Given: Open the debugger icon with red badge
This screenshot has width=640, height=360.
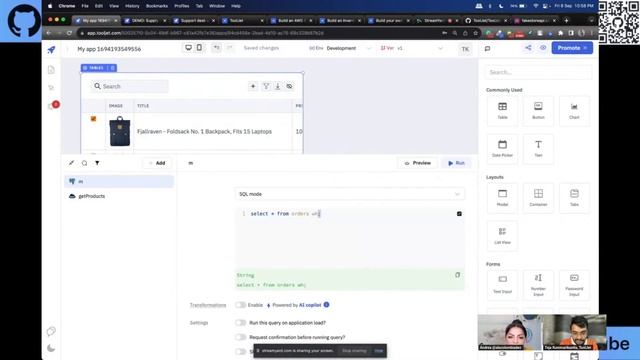Looking at the screenshot, I should pos(52,106).
